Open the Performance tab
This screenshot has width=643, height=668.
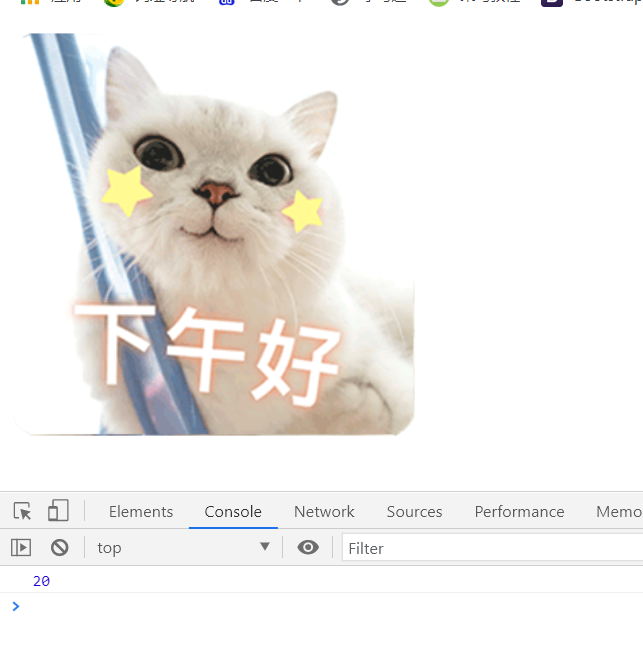click(x=519, y=512)
